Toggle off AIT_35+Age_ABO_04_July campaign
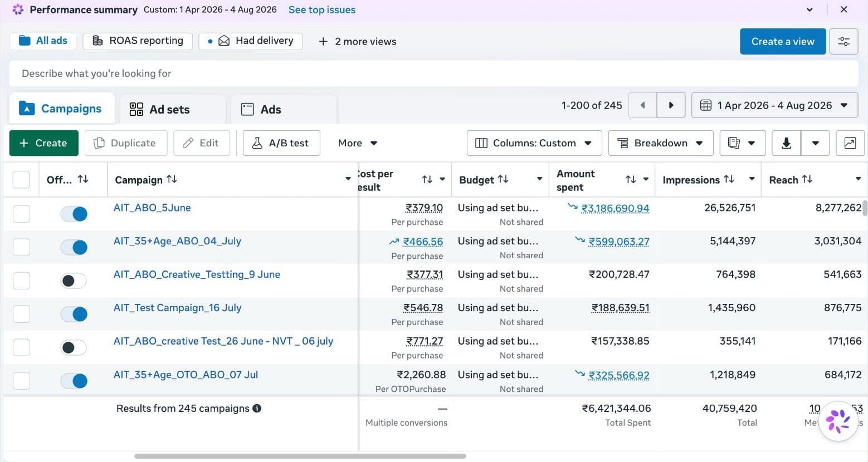Image resolution: width=868 pixels, height=462 pixels. click(x=74, y=247)
